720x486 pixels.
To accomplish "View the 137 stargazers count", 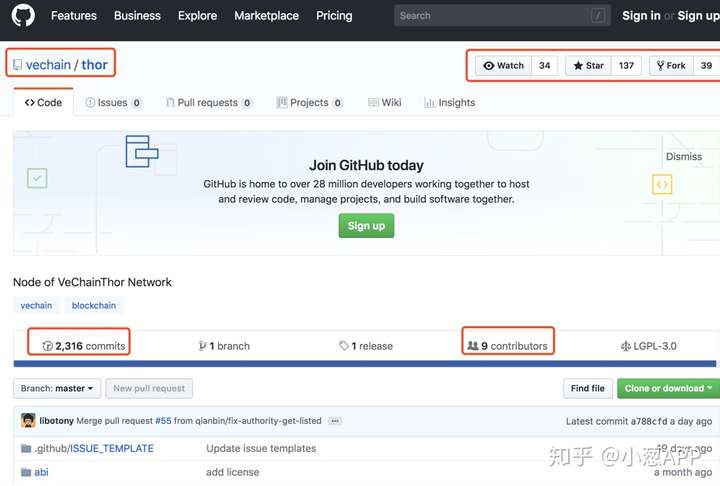I will (x=626, y=66).
